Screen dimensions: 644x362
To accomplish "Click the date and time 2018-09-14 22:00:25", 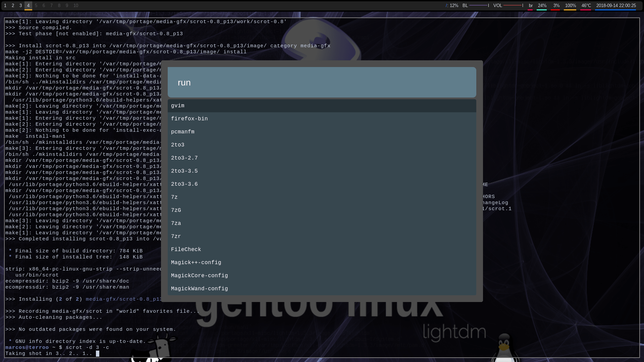I will pyautogui.click(x=616, y=5).
